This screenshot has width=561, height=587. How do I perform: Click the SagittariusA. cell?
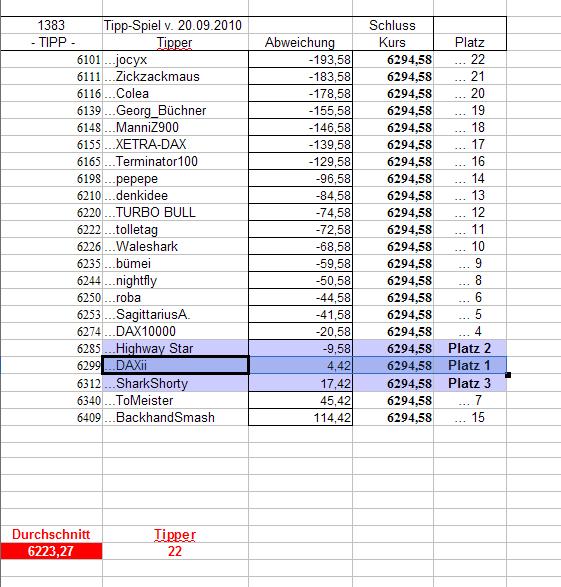pos(175,314)
